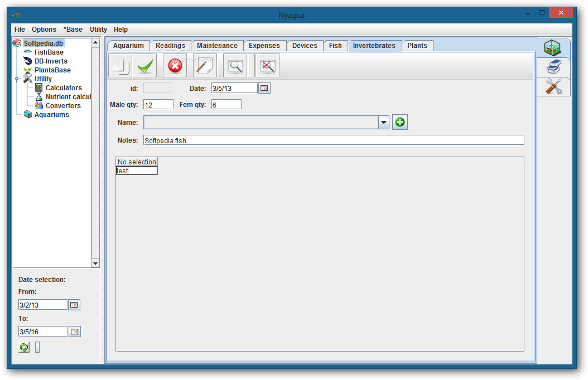Click the New record toolbar icon

(x=120, y=66)
